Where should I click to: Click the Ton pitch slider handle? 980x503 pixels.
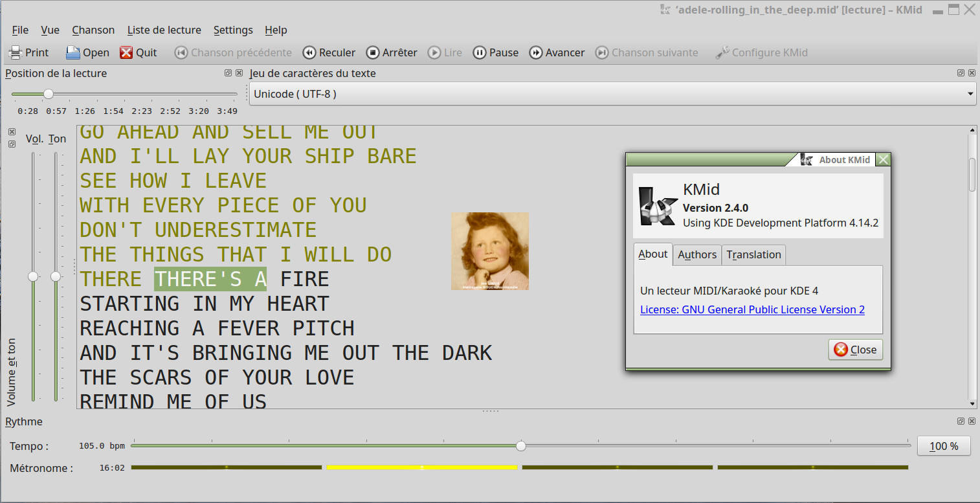[x=56, y=276]
